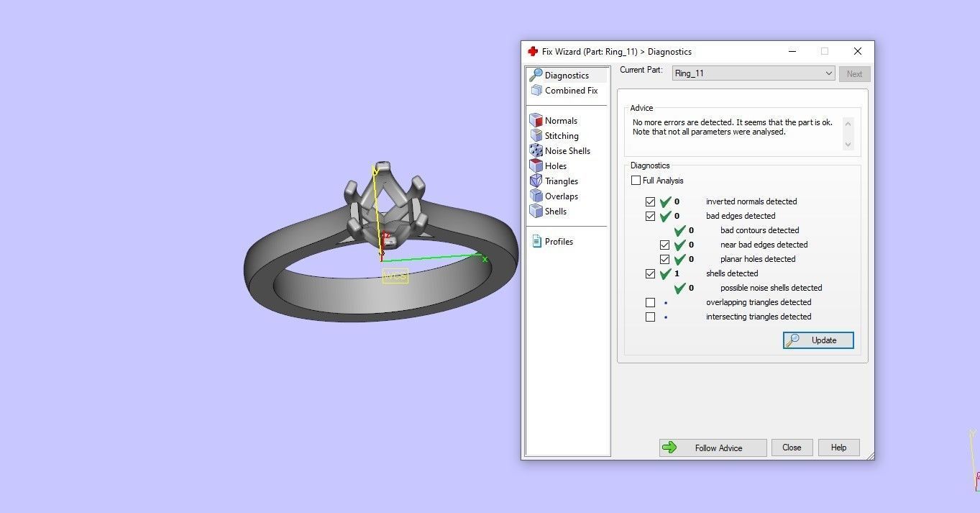Click the green arrow on Follow Advice
980x513 pixels.
[x=669, y=448]
